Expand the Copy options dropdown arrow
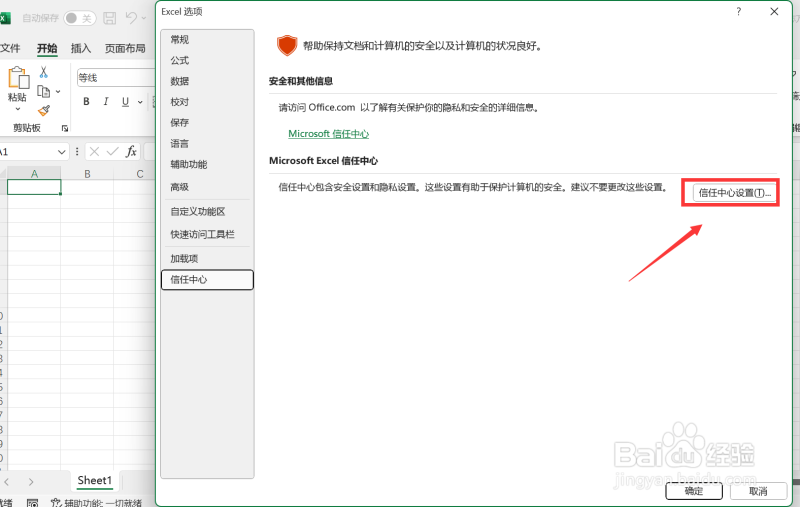Image resolution: width=800 pixels, height=507 pixels. tap(58, 92)
